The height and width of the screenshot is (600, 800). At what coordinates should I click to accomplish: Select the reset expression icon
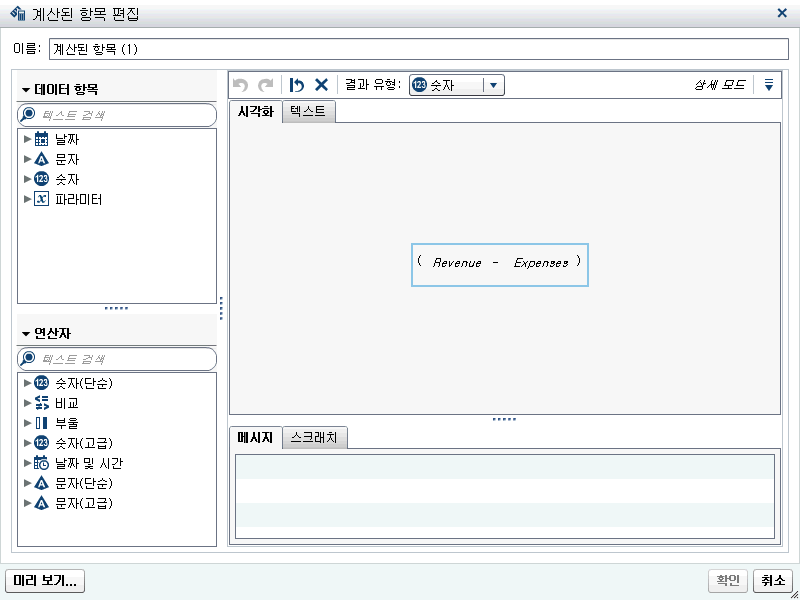click(x=296, y=85)
